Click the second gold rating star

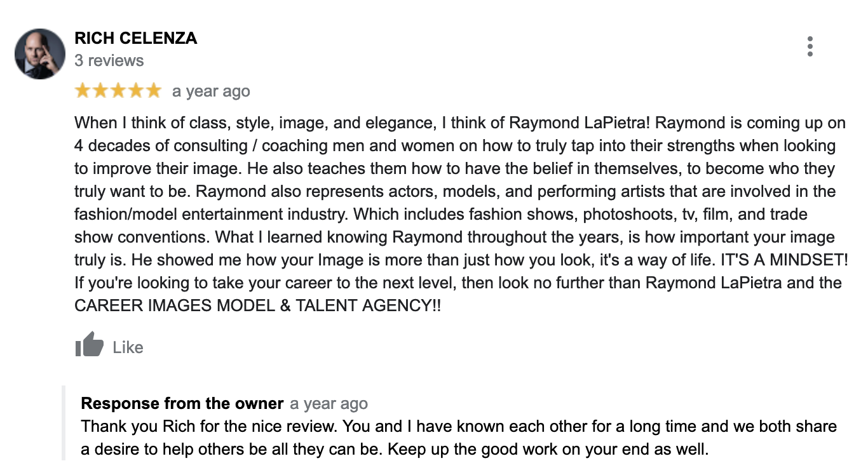[x=100, y=91]
